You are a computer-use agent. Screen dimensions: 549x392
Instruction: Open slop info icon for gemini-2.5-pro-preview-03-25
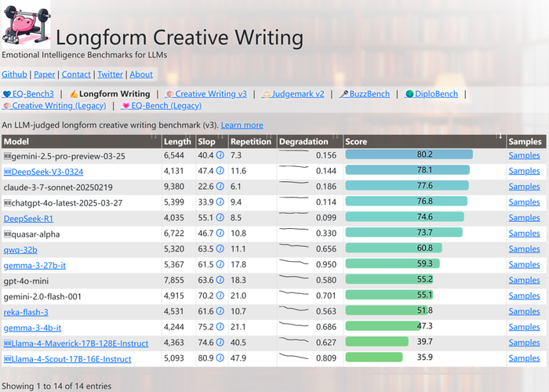220,155
